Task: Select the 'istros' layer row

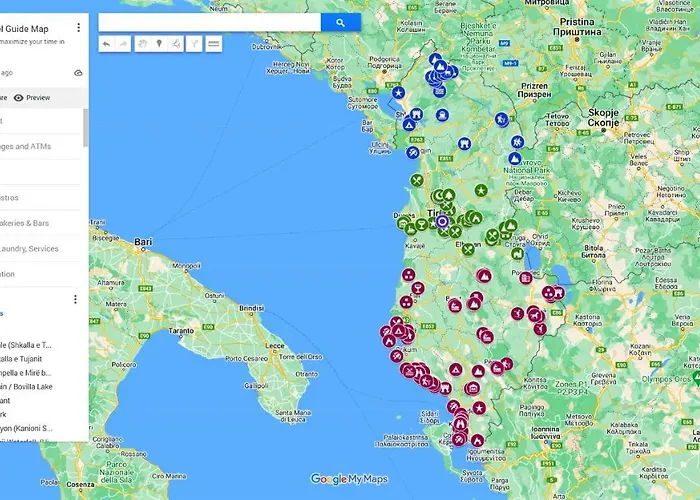Action: point(40,197)
